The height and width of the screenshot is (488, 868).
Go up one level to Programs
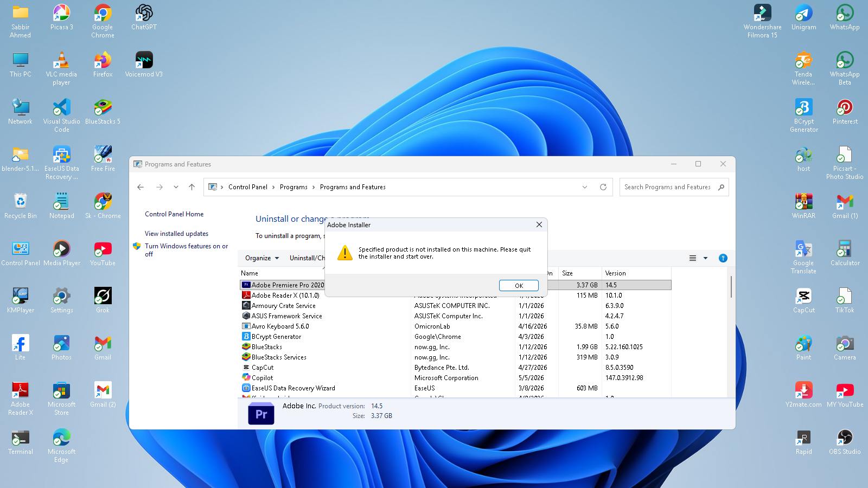(192, 187)
